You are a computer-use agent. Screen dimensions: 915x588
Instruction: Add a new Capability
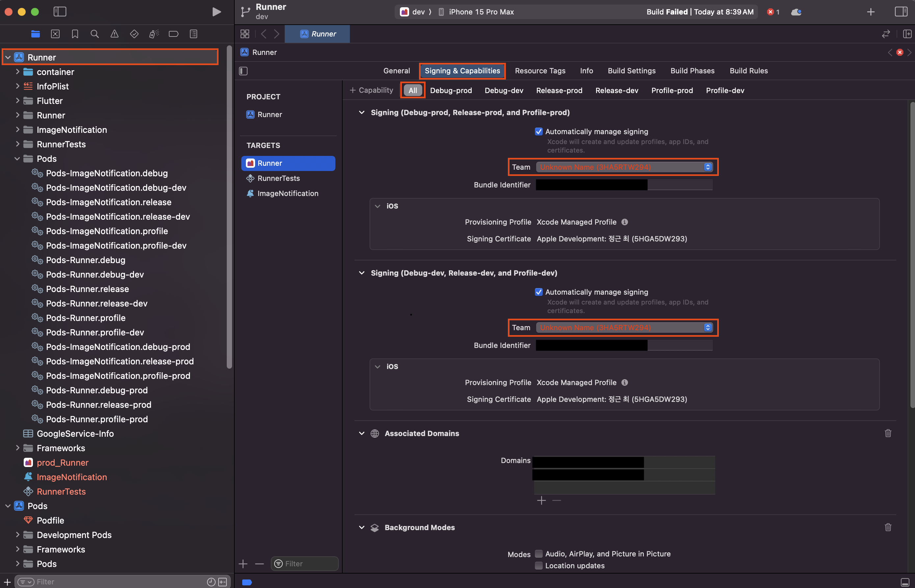pyautogui.click(x=371, y=90)
